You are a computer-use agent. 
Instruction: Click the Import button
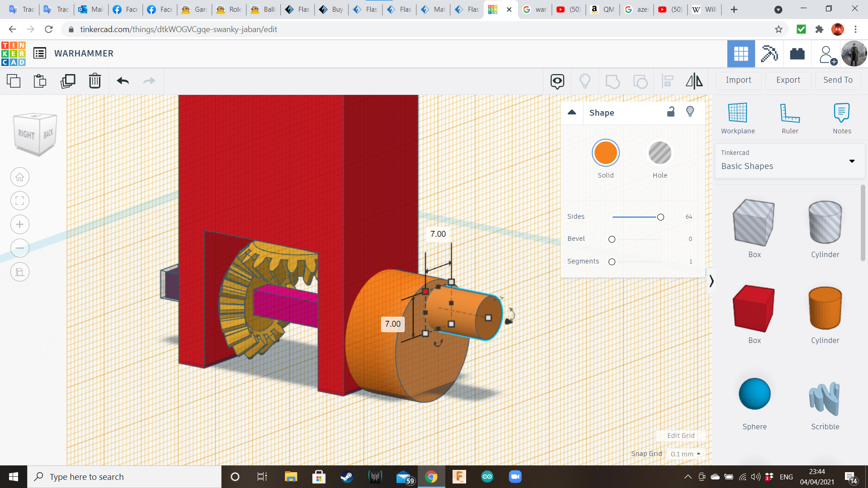(x=738, y=80)
